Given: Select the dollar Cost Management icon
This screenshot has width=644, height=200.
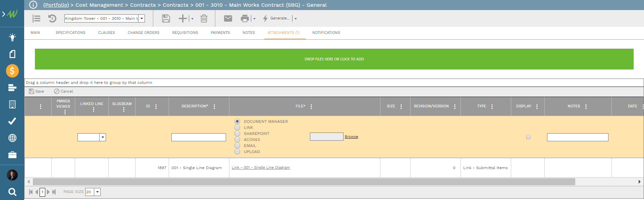Looking at the screenshot, I should point(12,71).
